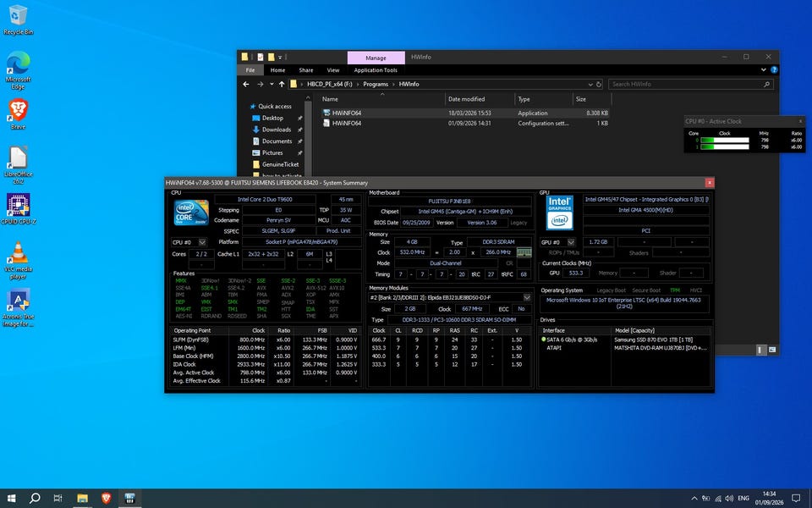Close the HWiNFO64 System Summary window
Screen dimensions: 812x508
tap(709, 183)
